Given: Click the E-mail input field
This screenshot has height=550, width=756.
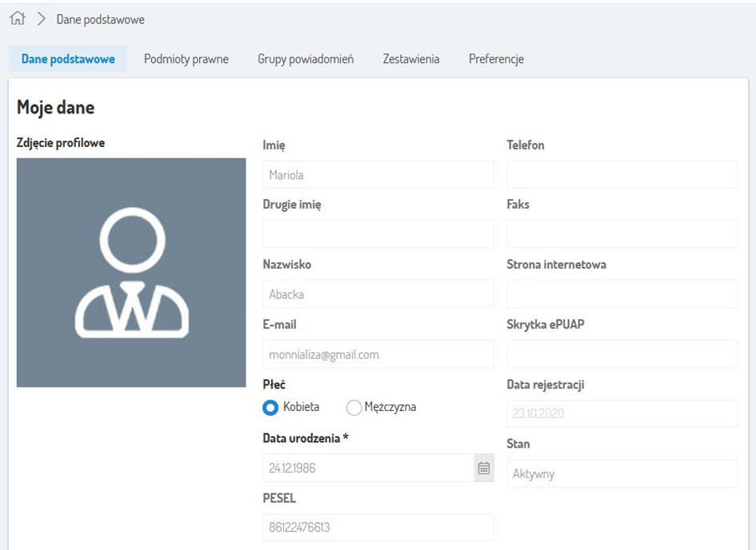Looking at the screenshot, I should pyautogui.click(x=378, y=354).
